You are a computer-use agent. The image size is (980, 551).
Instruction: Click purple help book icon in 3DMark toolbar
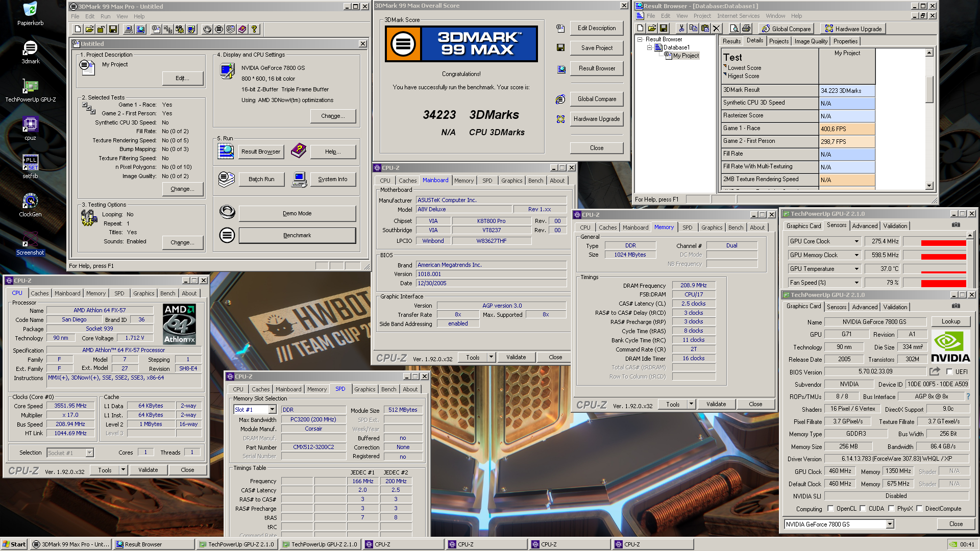(242, 29)
